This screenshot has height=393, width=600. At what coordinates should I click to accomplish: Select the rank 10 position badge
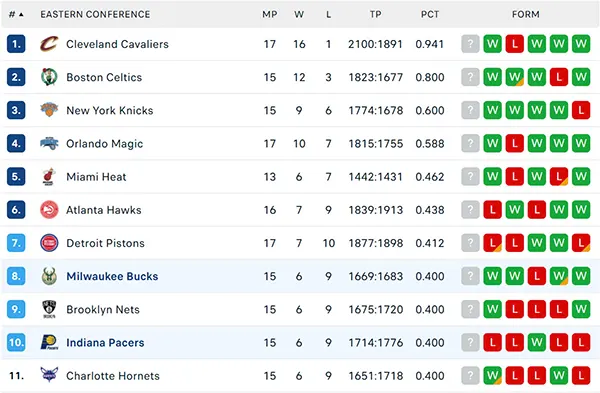coord(16,342)
